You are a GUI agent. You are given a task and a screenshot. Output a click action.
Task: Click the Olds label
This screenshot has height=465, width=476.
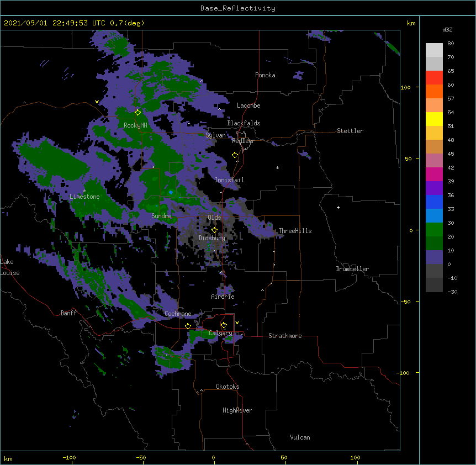[214, 218]
